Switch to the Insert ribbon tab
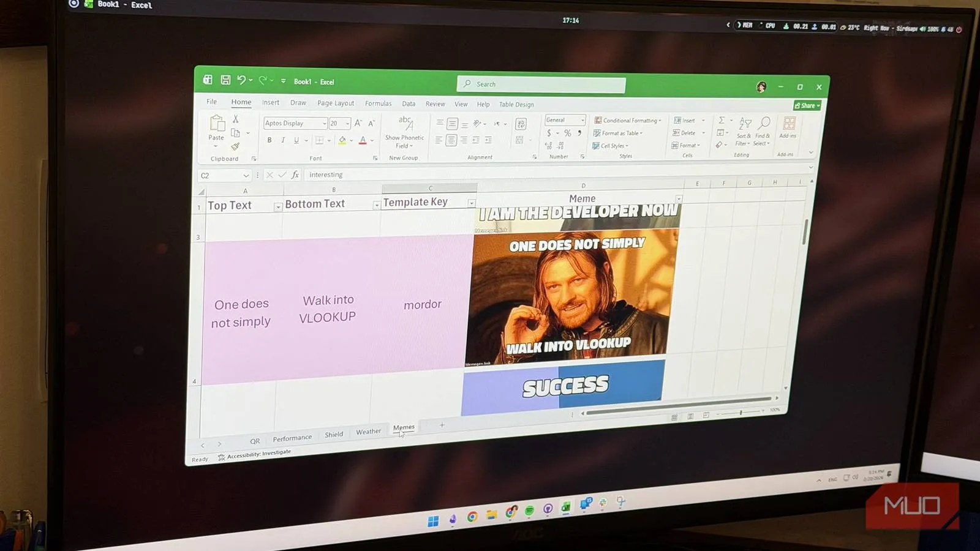 pyautogui.click(x=270, y=103)
